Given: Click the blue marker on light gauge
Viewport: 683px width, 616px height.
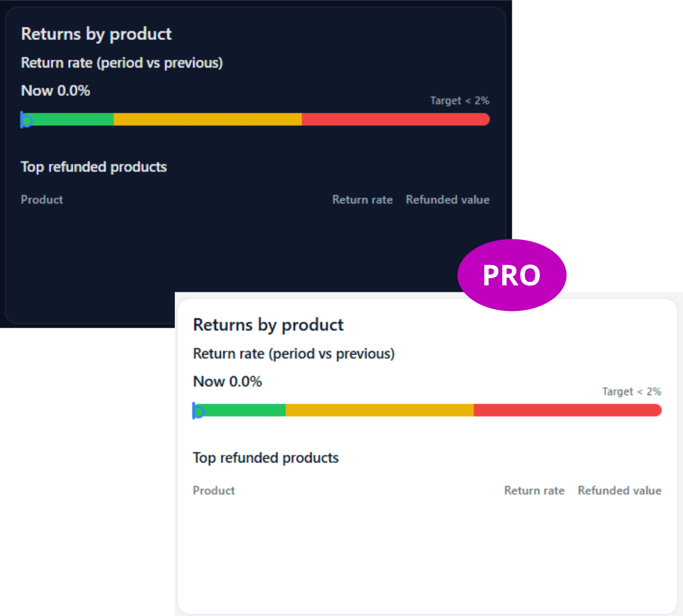Looking at the screenshot, I should click(198, 411).
